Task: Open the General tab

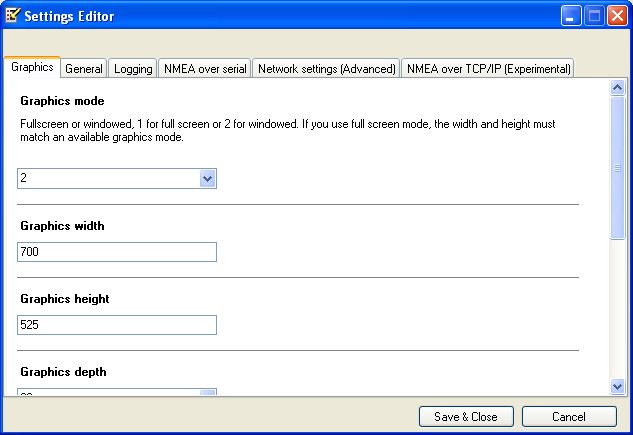Action: pyautogui.click(x=84, y=69)
